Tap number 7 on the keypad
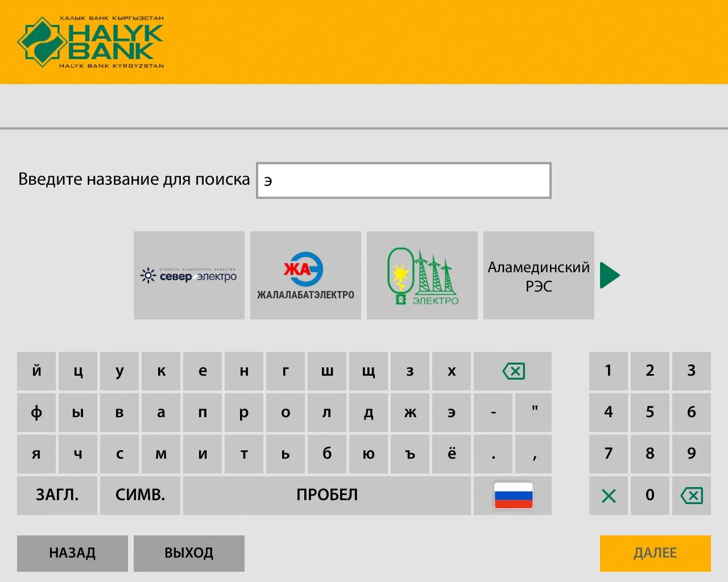 click(609, 454)
